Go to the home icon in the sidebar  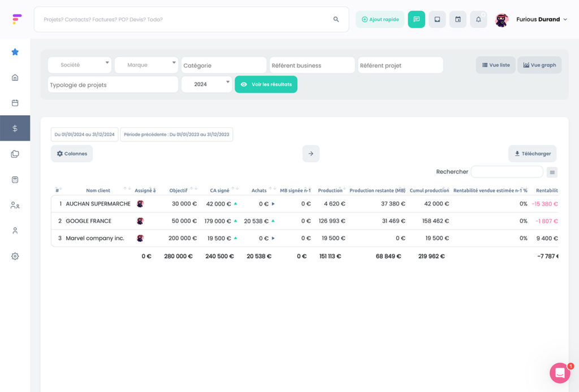click(x=15, y=77)
